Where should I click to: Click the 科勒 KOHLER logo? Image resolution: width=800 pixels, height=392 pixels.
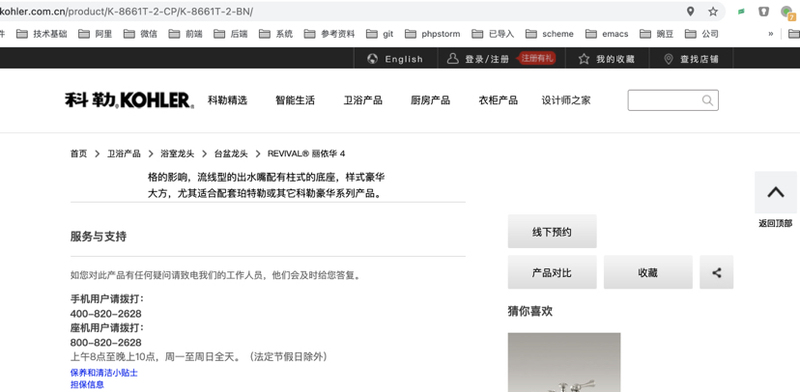pos(129,100)
